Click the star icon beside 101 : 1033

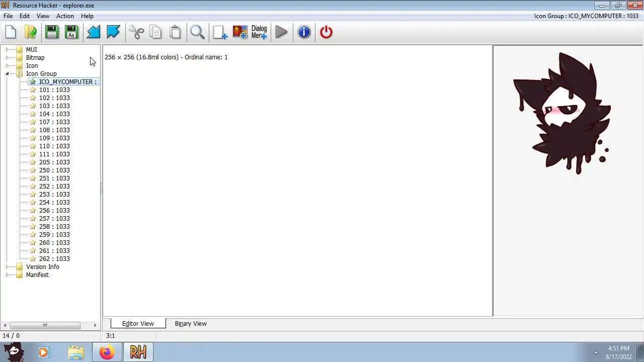click(x=33, y=89)
